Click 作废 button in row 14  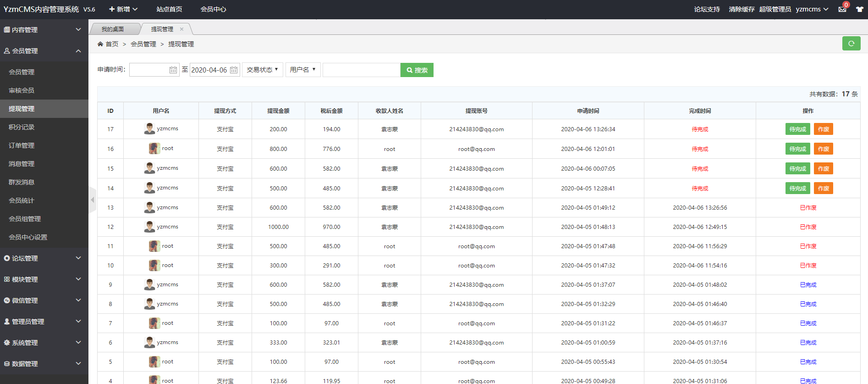pos(824,188)
